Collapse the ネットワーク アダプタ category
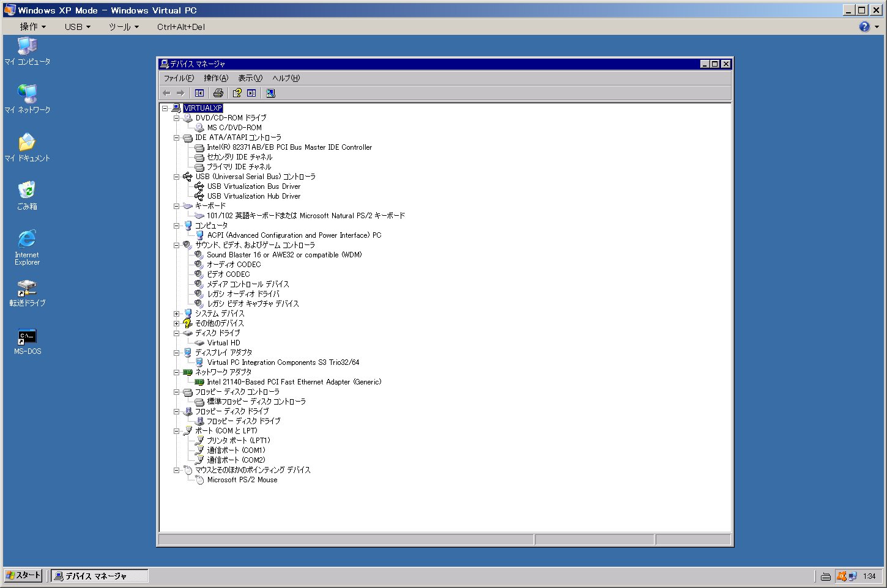Viewport: 887px width, 588px height. point(176,372)
